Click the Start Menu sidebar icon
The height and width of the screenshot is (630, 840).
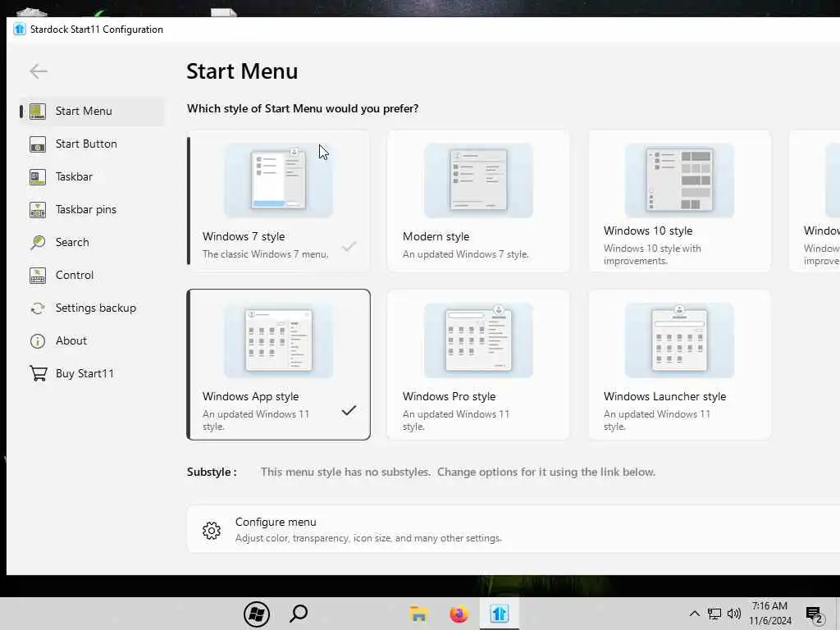38,111
